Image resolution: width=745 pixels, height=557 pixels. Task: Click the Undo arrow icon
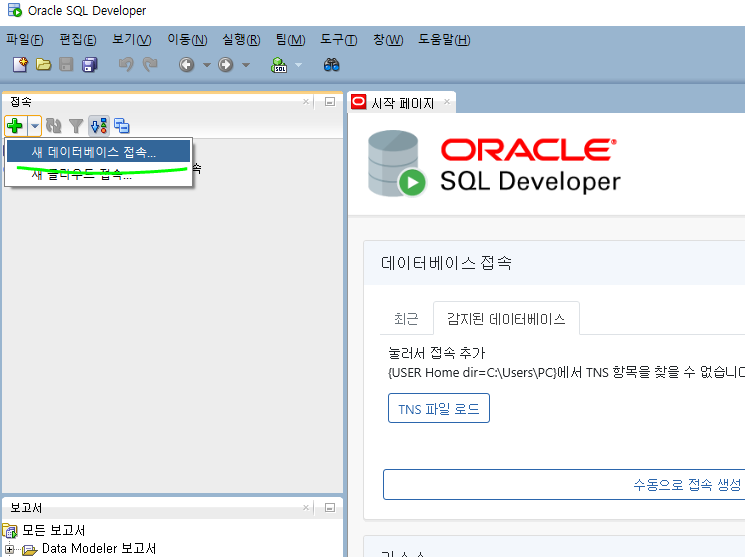tap(126, 64)
